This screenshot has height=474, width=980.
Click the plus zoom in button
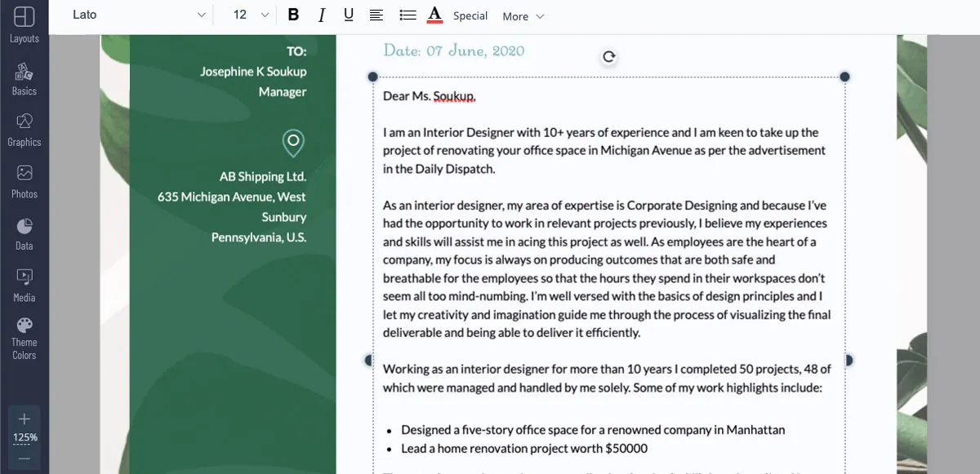(24, 419)
